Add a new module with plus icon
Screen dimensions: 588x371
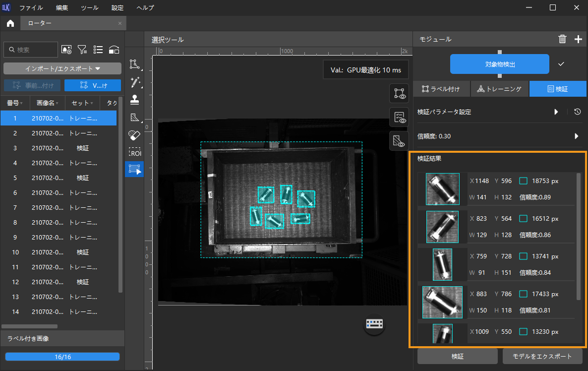point(578,39)
